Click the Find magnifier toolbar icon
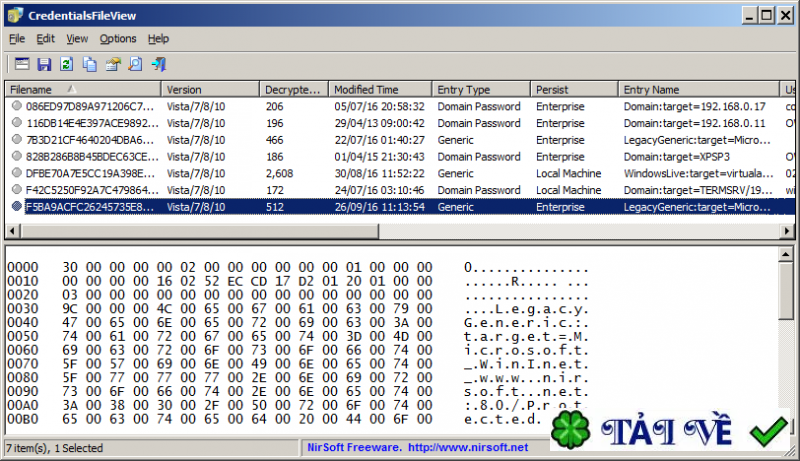This screenshot has width=800, height=461. [x=135, y=64]
